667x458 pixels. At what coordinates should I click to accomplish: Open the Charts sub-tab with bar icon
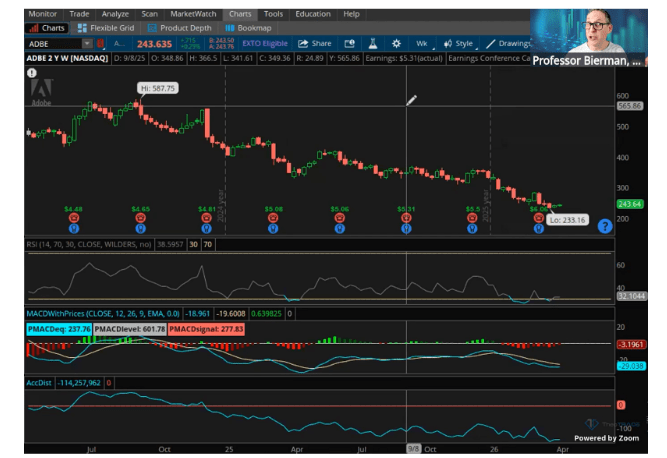point(47,28)
